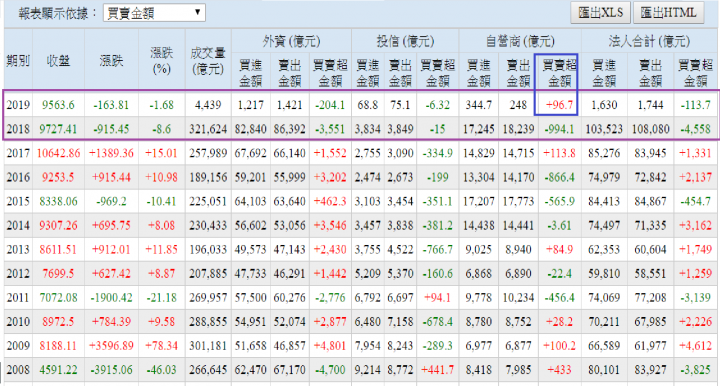Select the 2016 period cell

click(18, 177)
